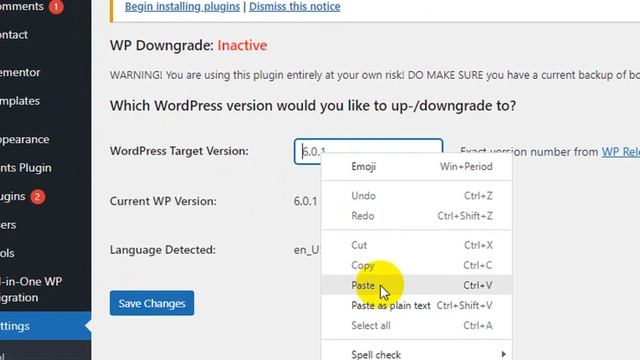Open Tools in the sidebar
640x360 pixels.
[x=7, y=253]
